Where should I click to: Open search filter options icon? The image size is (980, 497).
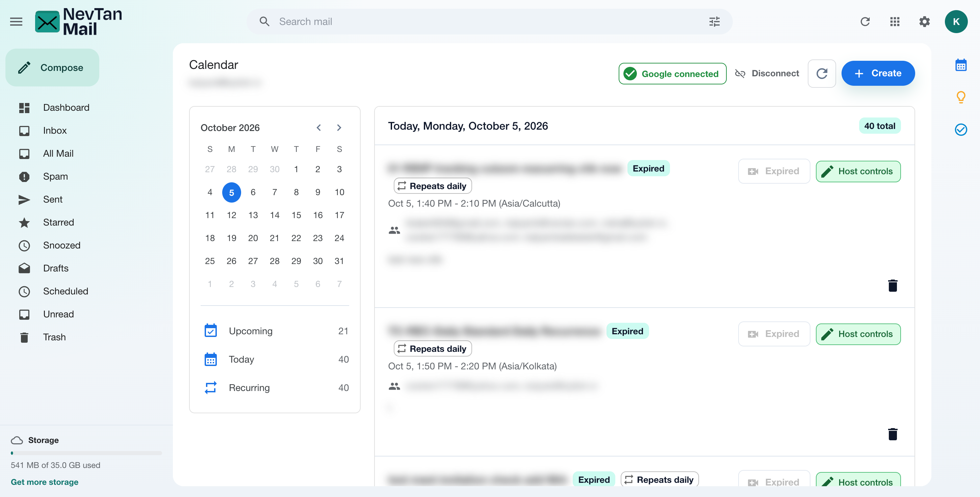(x=714, y=22)
